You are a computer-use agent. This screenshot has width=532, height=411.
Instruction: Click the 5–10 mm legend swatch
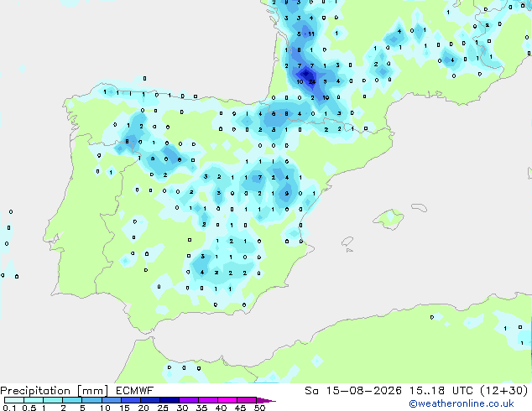pyautogui.click(x=91, y=400)
